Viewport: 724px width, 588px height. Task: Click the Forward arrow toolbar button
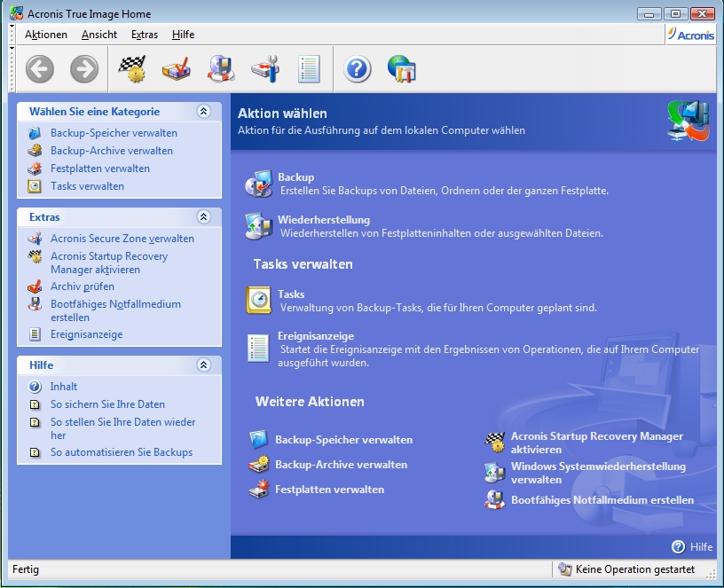84,69
